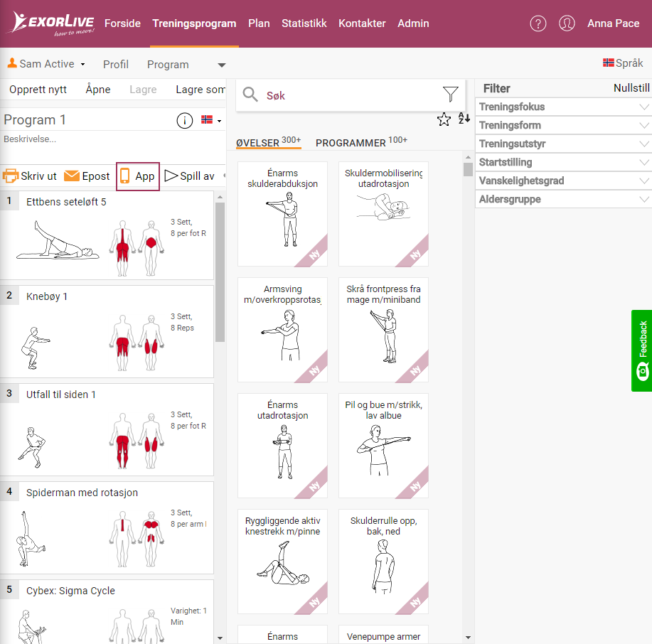Expand the Treningsform filter
652x644 pixels.
(x=563, y=125)
